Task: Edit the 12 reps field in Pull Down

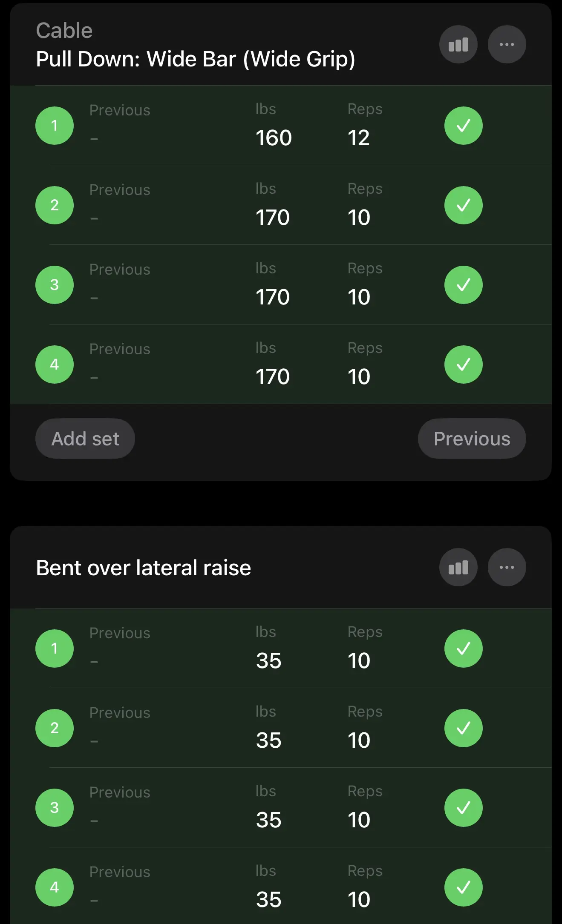Action: click(358, 138)
